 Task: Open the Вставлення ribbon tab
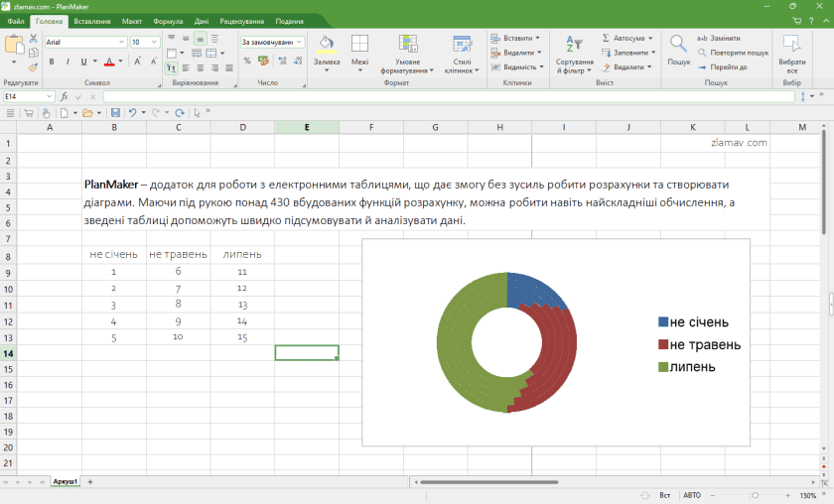91,21
